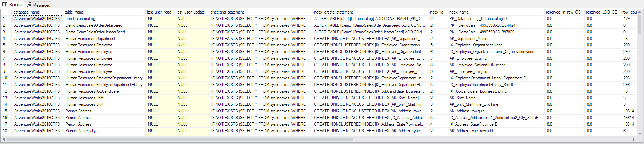Click CREATE UNIQUE NONCLUSTERED INDEX [AK_Shift_Name] cell
644x144 pixels.
click(370, 98)
